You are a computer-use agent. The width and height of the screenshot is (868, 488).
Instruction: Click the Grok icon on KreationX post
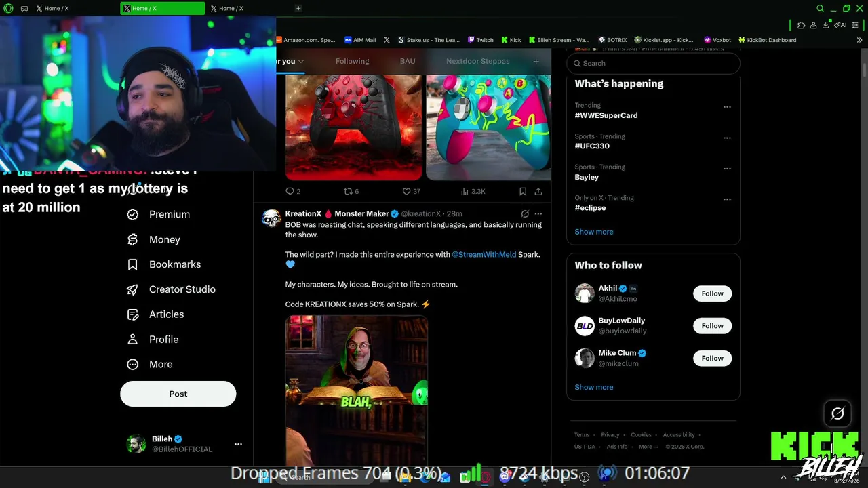click(x=525, y=214)
